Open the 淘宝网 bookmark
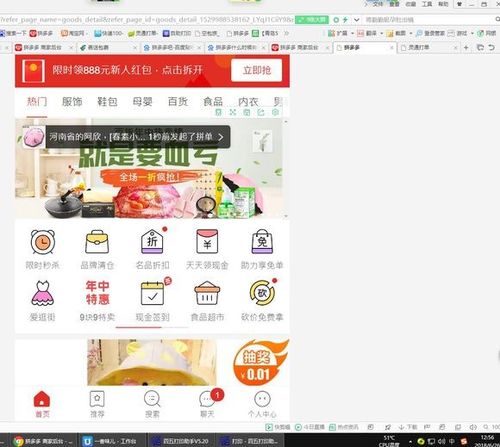 (x=74, y=33)
